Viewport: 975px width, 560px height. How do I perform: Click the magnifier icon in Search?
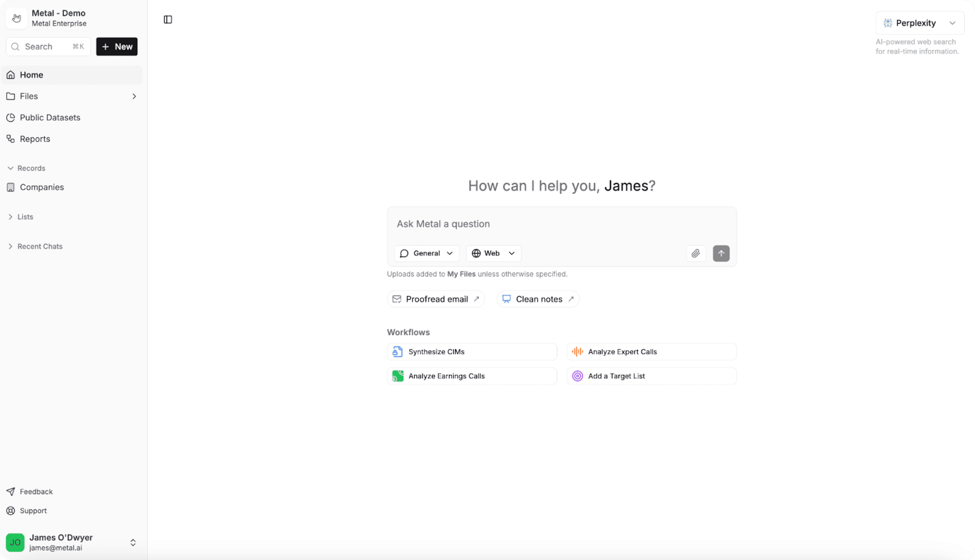pyautogui.click(x=16, y=47)
